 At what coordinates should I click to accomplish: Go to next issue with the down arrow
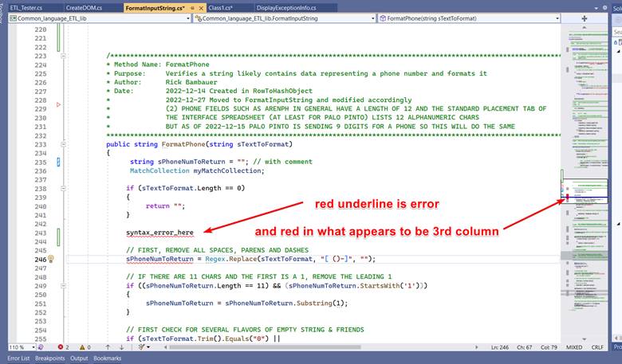(121, 347)
